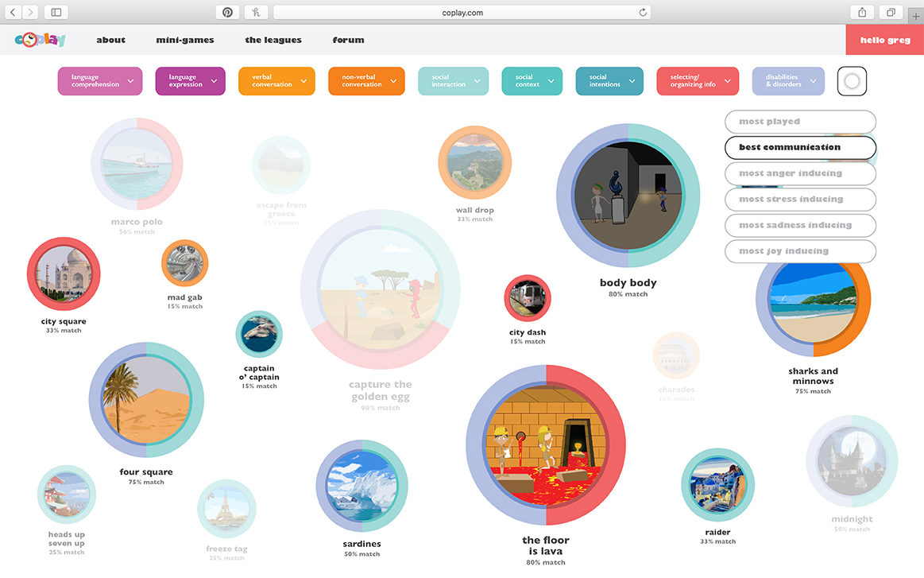Open the freeze tag game bubble
This screenshot has width=924, height=578.
pyautogui.click(x=227, y=508)
